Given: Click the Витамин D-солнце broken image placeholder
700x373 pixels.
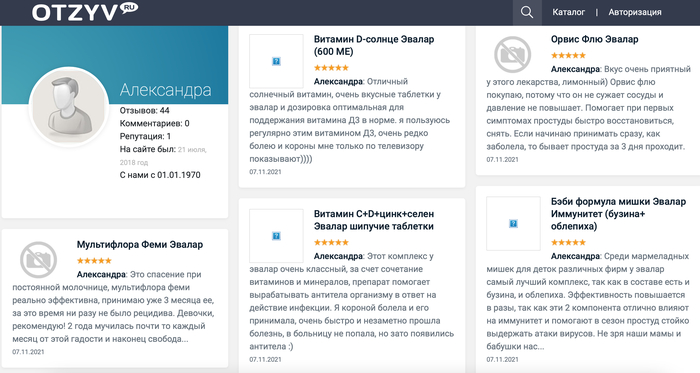Looking at the screenshot, I should [276, 61].
